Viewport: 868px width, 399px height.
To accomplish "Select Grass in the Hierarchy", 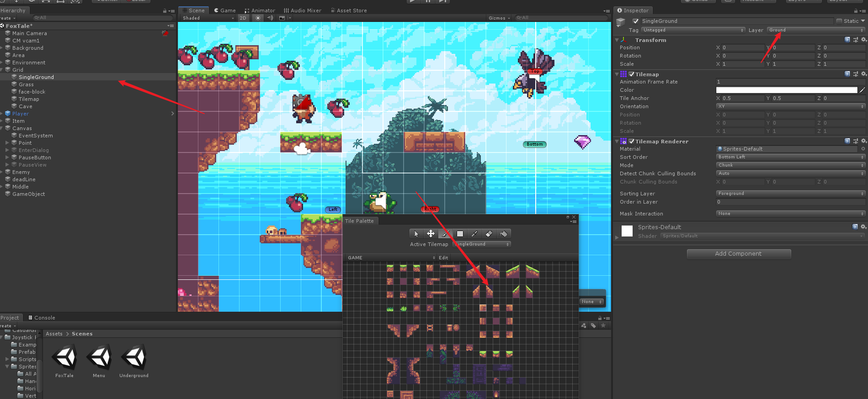I will click(26, 84).
